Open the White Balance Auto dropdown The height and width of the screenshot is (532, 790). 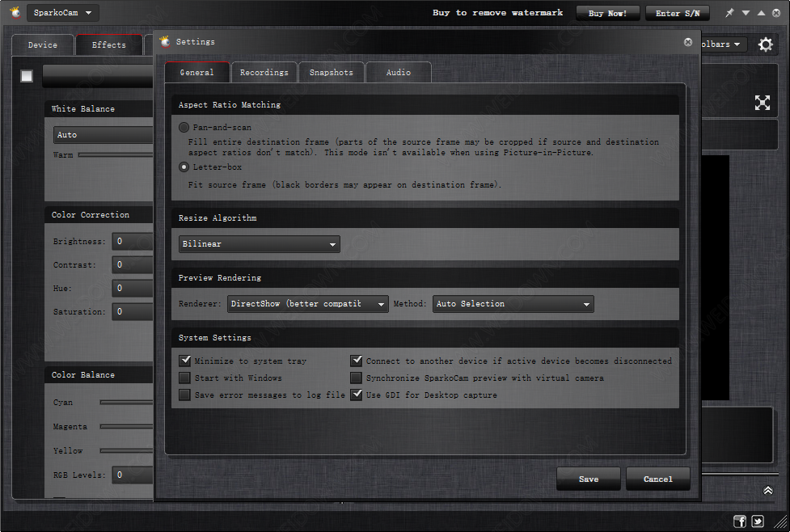pyautogui.click(x=104, y=135)
